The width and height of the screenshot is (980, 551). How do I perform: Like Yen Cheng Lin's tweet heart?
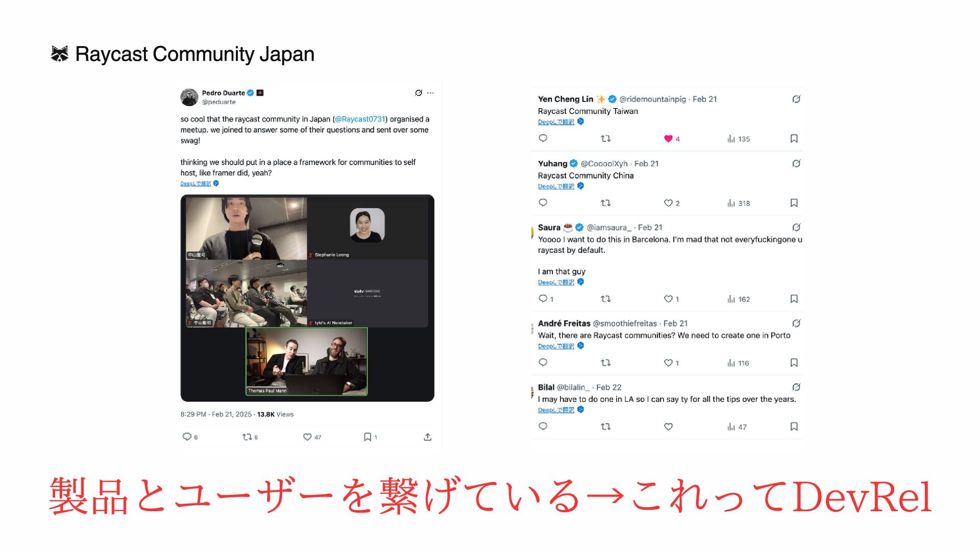click(668, 139)
